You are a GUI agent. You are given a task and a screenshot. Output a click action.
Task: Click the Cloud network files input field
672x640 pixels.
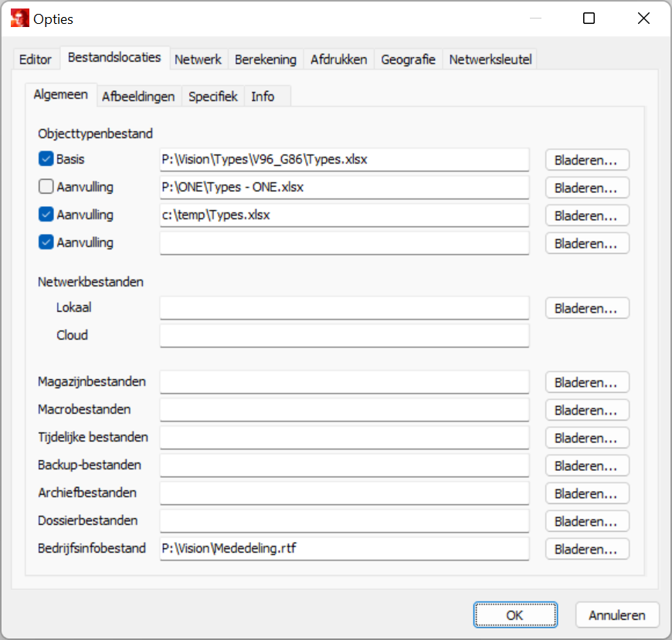point(344,336)
